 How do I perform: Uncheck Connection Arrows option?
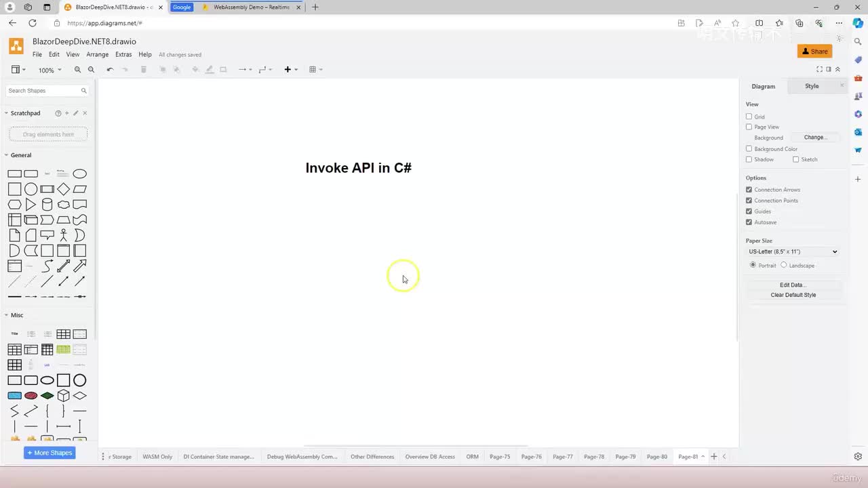pyautogui.click(x=749, y=190)
